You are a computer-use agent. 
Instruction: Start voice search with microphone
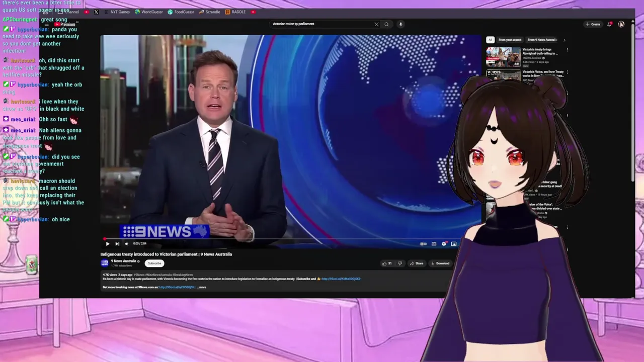point(400,24)
